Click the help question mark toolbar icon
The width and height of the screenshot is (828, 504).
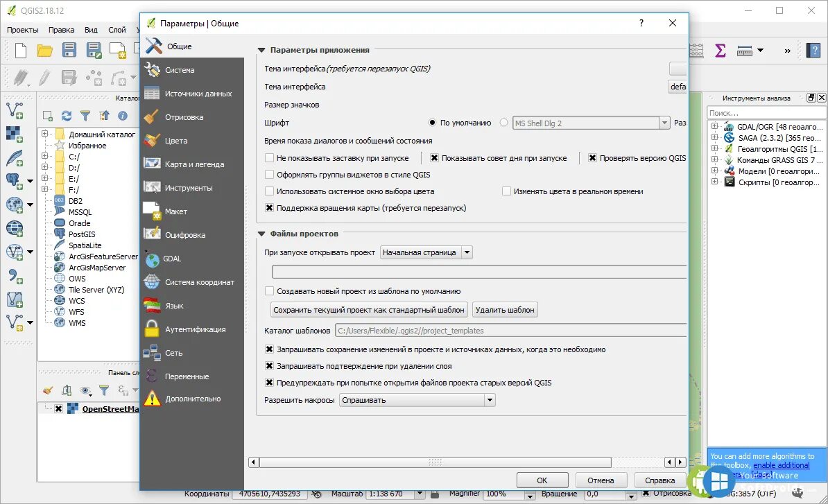[x=813, y=50]
